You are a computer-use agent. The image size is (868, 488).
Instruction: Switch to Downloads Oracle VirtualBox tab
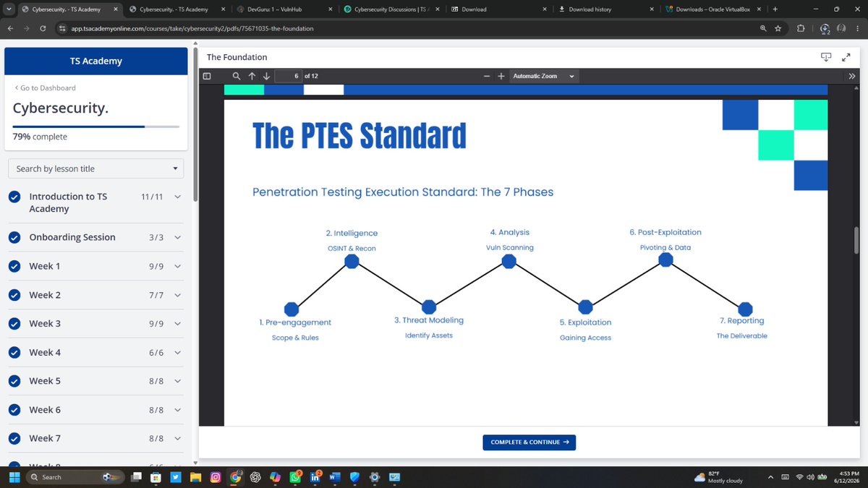pyautogui.click(x=712, y=9)
